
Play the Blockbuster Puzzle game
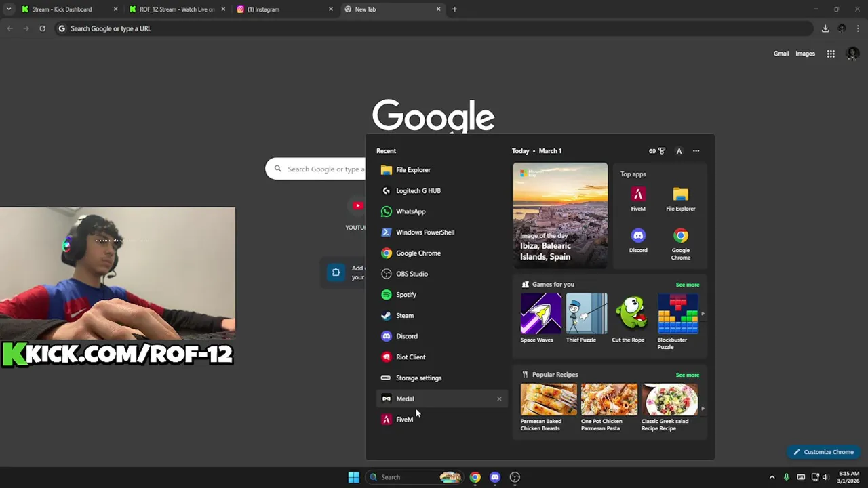tap(677, 322)
